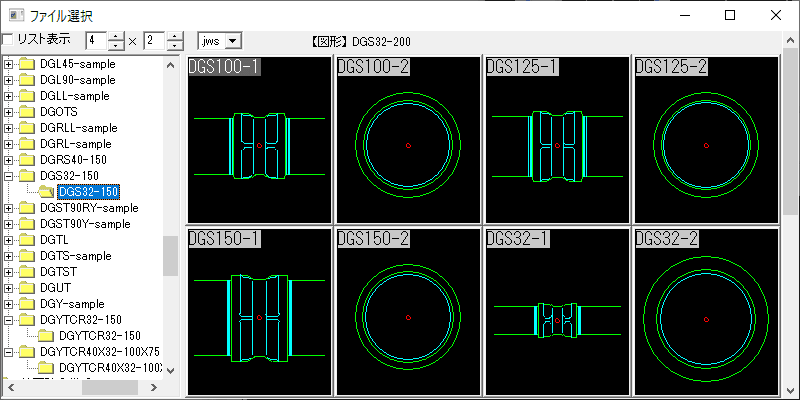Expand the DGL45-sample folder node
The height and width of the screenshot is (400, 800).
point(9,64)
